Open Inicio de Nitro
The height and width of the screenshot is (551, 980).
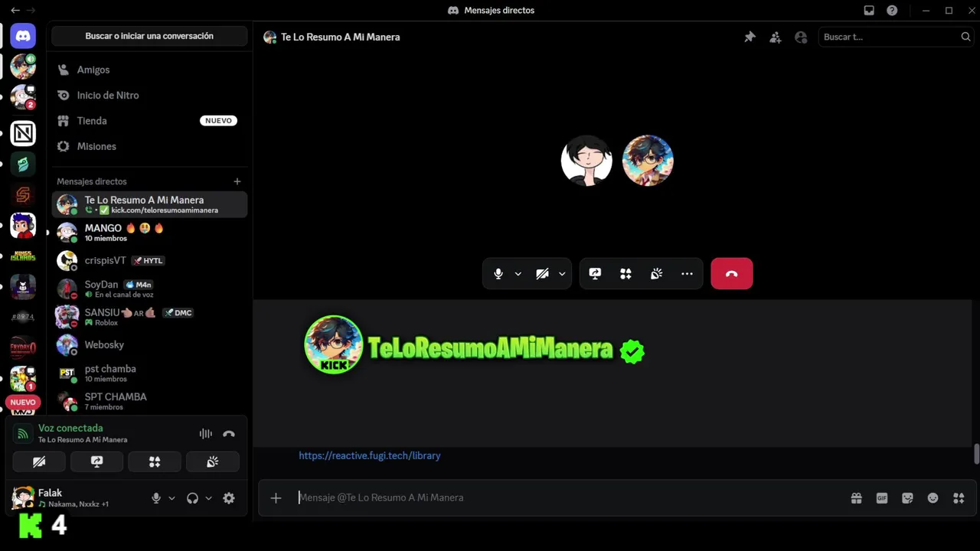click(149, 96)
